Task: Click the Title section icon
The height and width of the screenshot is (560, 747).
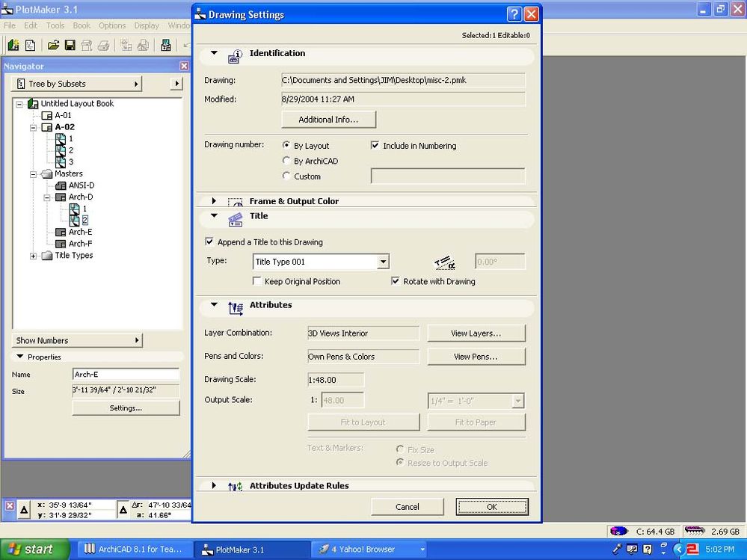Action: tap(236, 219)
